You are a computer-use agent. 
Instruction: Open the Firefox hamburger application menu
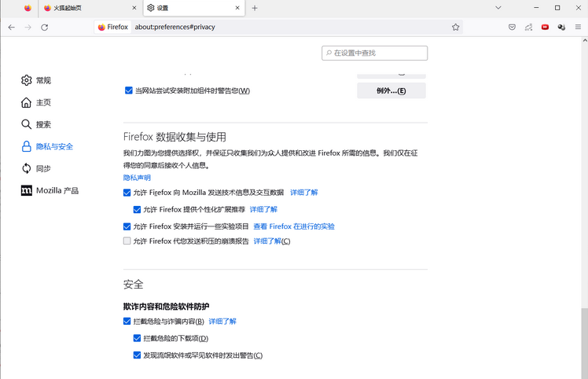pyautogui.click(x=578, y=27)
